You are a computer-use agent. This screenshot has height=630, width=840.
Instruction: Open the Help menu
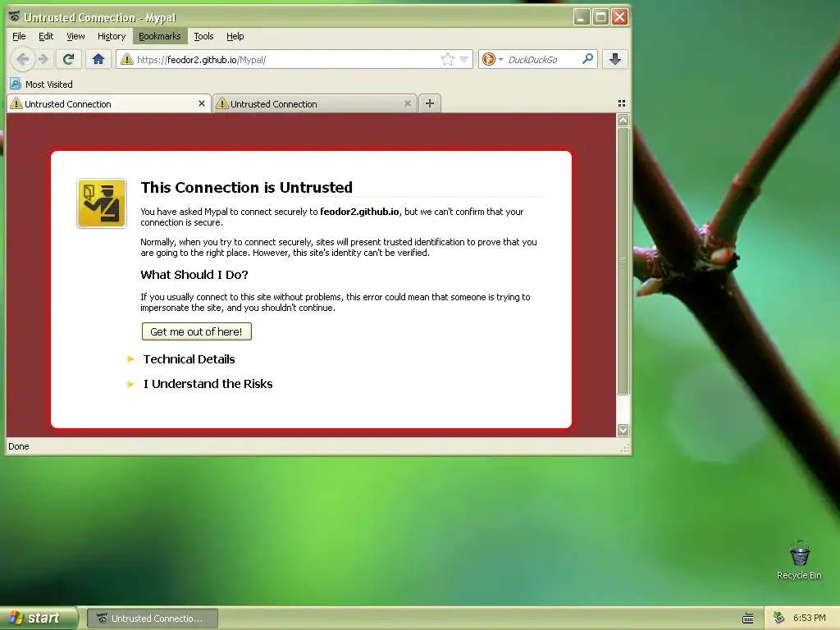pyautogui.click(x=235, y=36)
